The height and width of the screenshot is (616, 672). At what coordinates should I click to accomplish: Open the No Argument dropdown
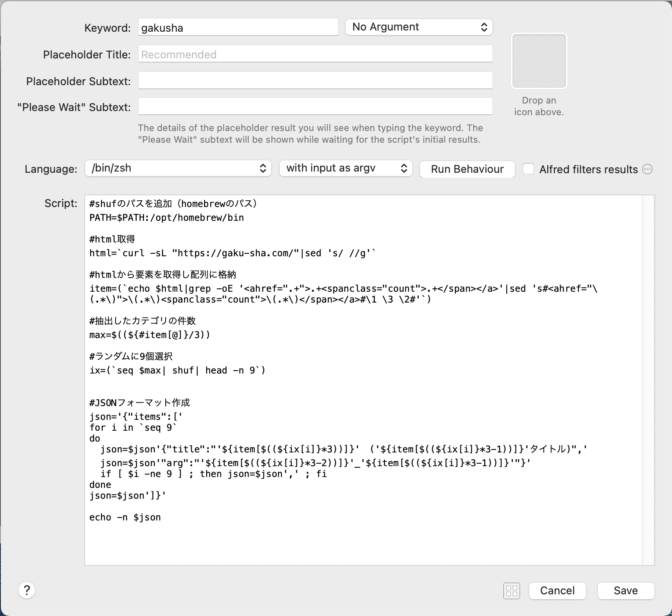(x=419, y=27)
